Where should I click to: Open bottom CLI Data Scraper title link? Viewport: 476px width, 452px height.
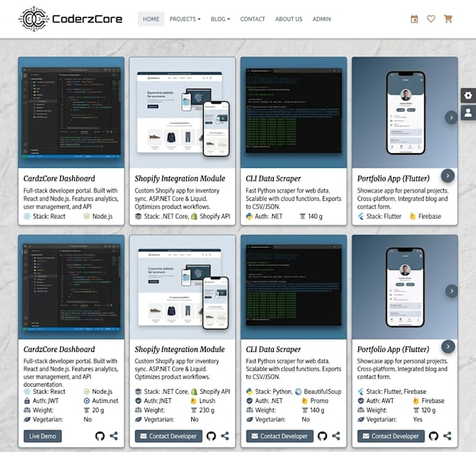[273, 349]
